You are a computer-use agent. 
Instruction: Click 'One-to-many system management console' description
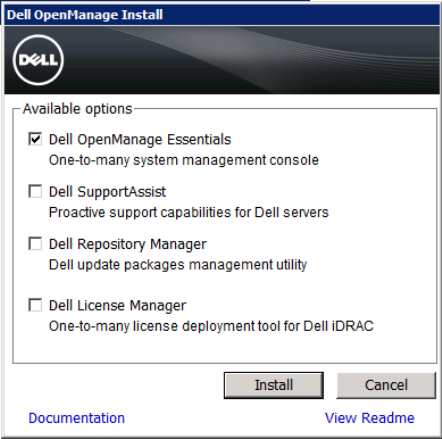(184, 160)
